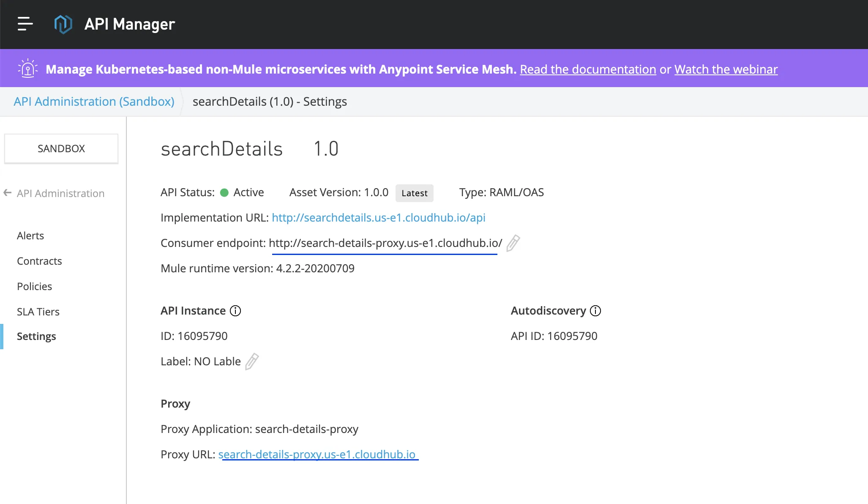Go to API Administration (Sandbox) breadcrumb
Image resolution: width=868 pixels, height=504 pixels.
[94, 101]
